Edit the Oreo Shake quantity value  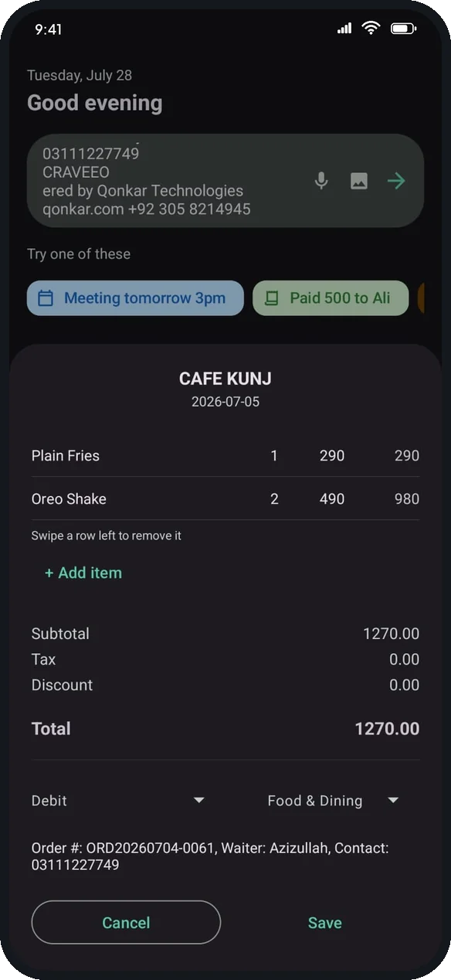[274, 499]
